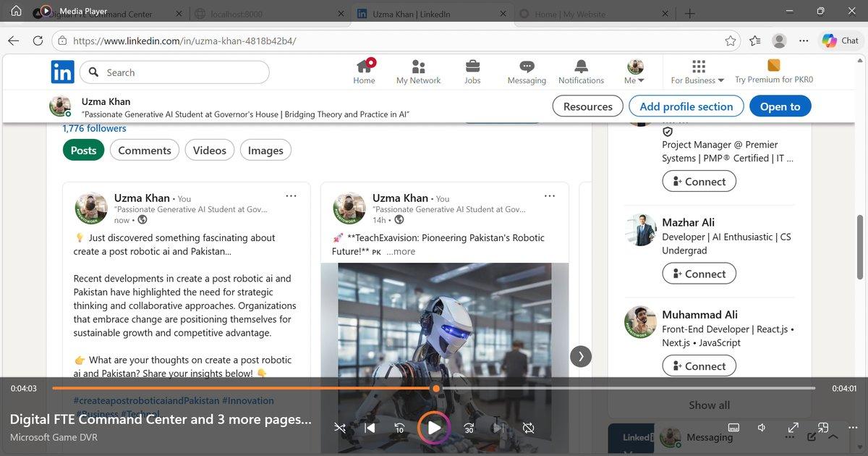Open the For Business grid menu
Viewport: 868px width, 456px height.
698,72
